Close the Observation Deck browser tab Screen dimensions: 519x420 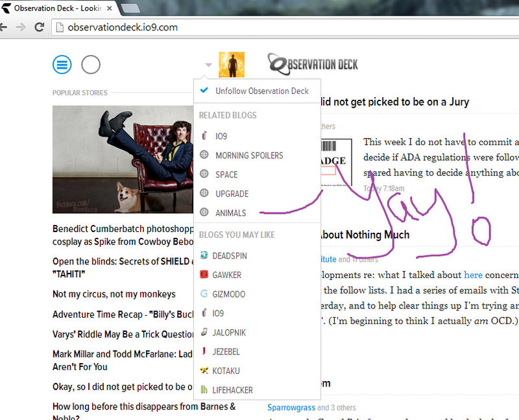tap(109, 8)
